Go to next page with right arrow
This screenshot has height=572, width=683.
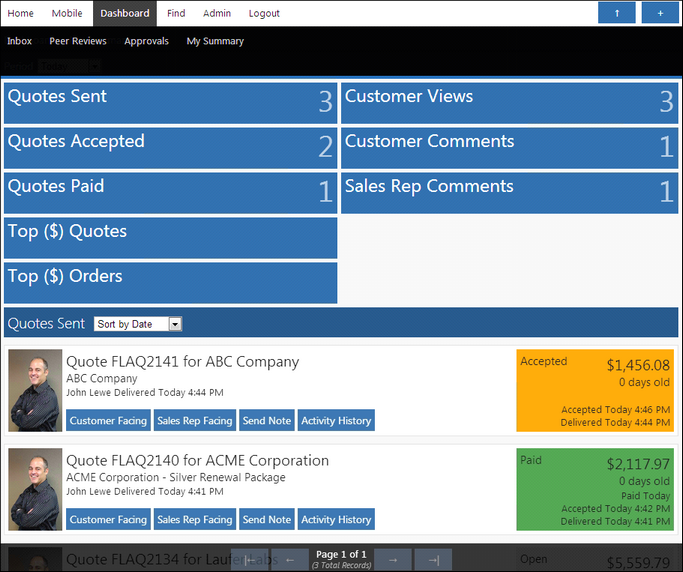[x=393, y=560]
